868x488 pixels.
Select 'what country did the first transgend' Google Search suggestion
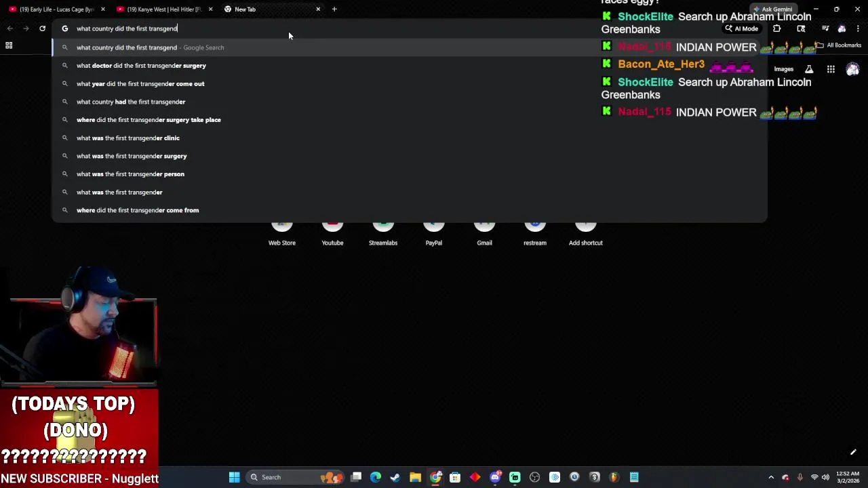[x=410, y=47]
